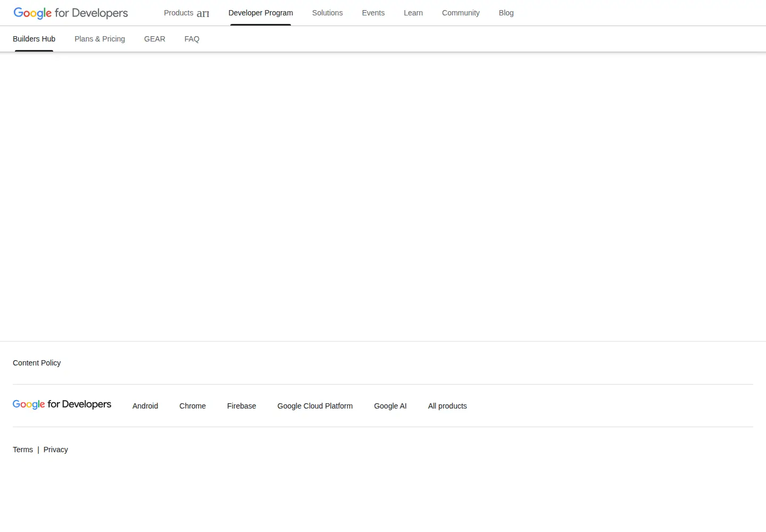This screenshot has width=766, height=532.
Task: Visit the Google AI footer link
Action: click(x=390, y=406)
